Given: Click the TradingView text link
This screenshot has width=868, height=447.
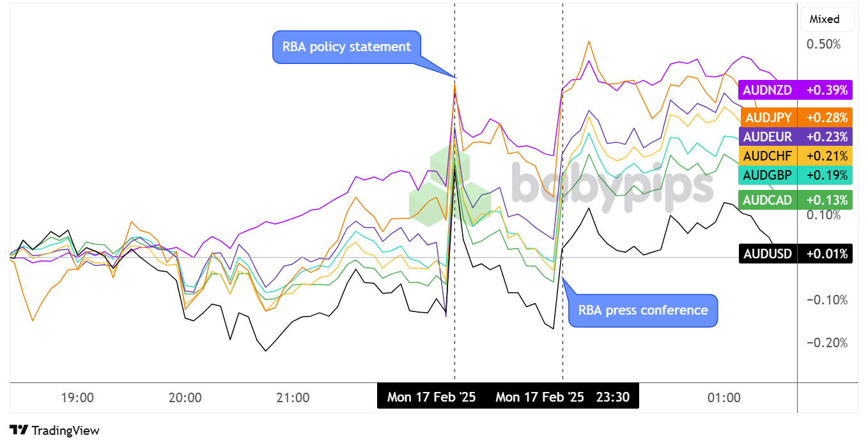Looking at the screenshot, I should point(65,430).
